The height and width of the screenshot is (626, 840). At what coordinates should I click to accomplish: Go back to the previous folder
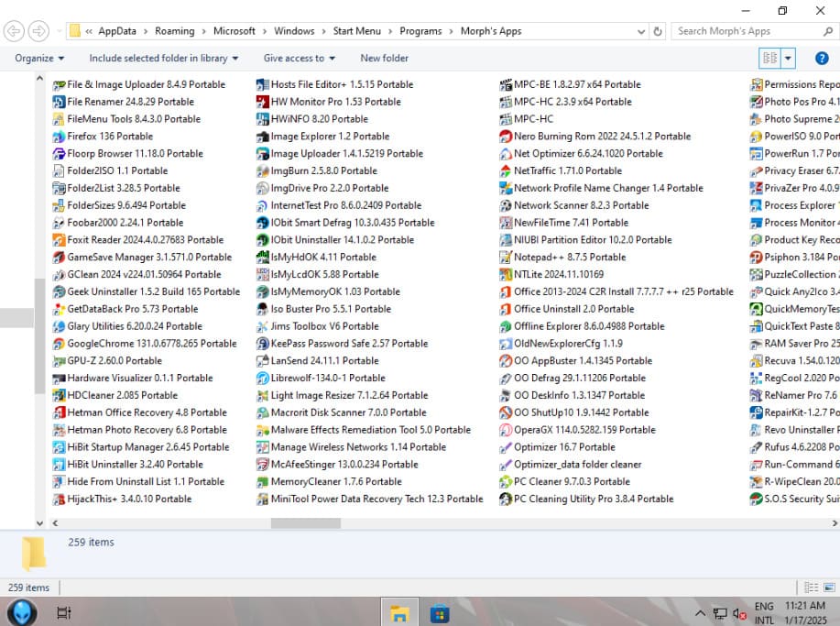pyautogui.click(x=14, y=31)
